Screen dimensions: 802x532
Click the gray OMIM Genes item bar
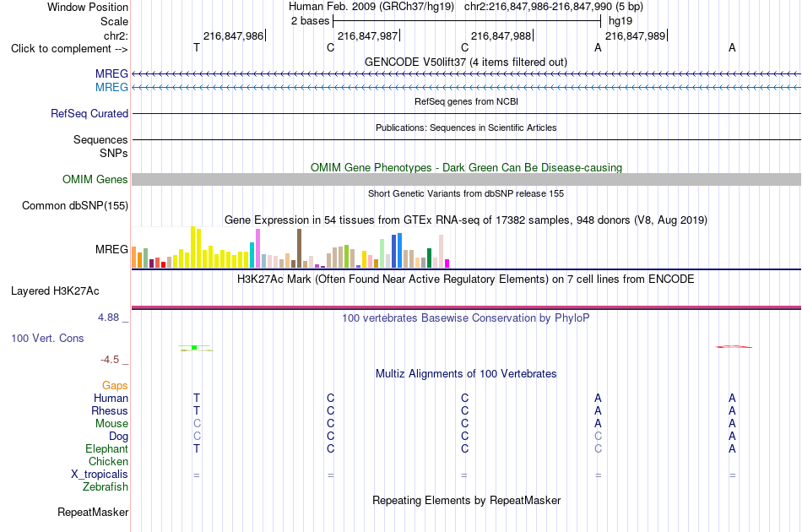[467, 179]
